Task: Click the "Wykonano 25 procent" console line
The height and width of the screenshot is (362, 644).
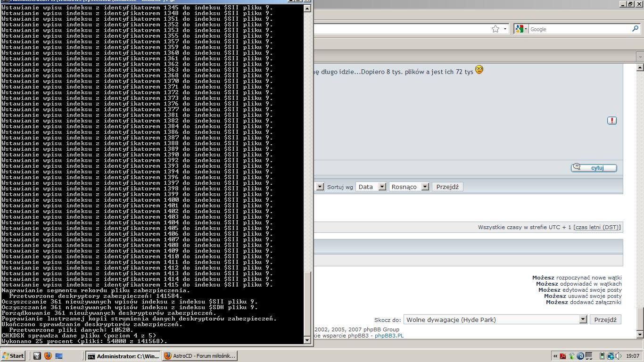Action: (x=84, y=341)
